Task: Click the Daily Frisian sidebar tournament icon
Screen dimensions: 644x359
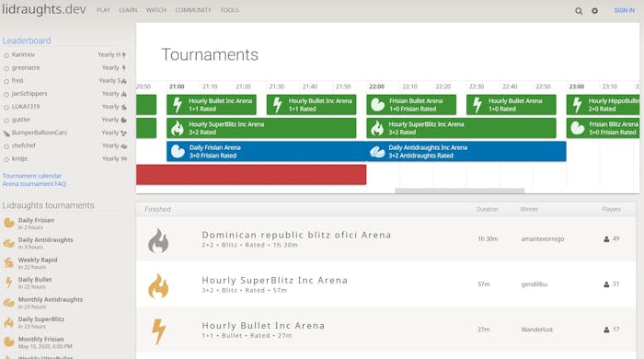Action: (8, 223)
